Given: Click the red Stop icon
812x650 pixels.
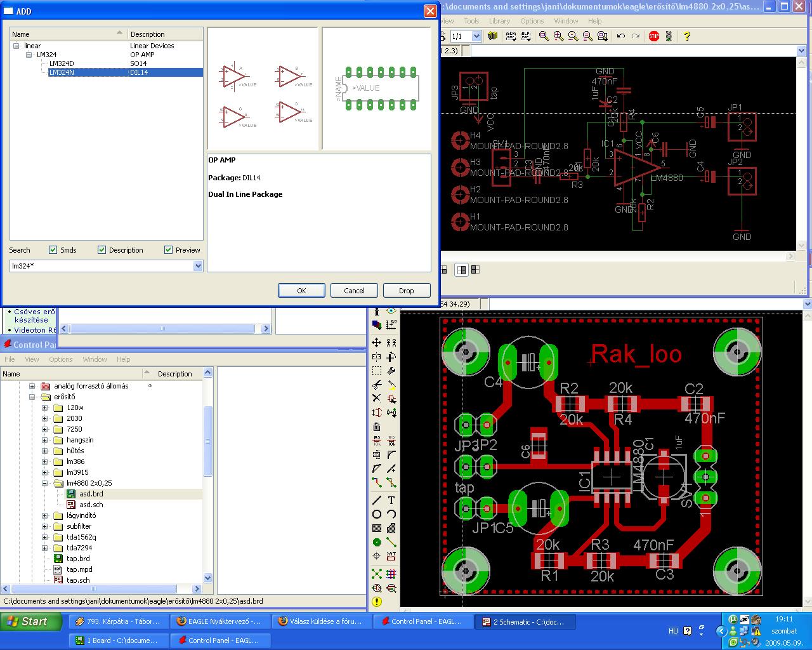Looking at the screenshot, I should (654, 36).
